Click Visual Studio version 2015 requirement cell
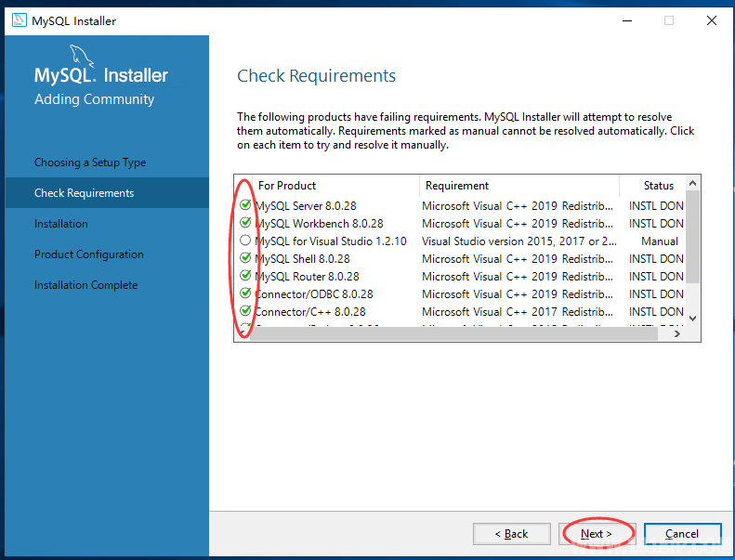735x560 pixels. pyautogui.click(x=518, y=241)
